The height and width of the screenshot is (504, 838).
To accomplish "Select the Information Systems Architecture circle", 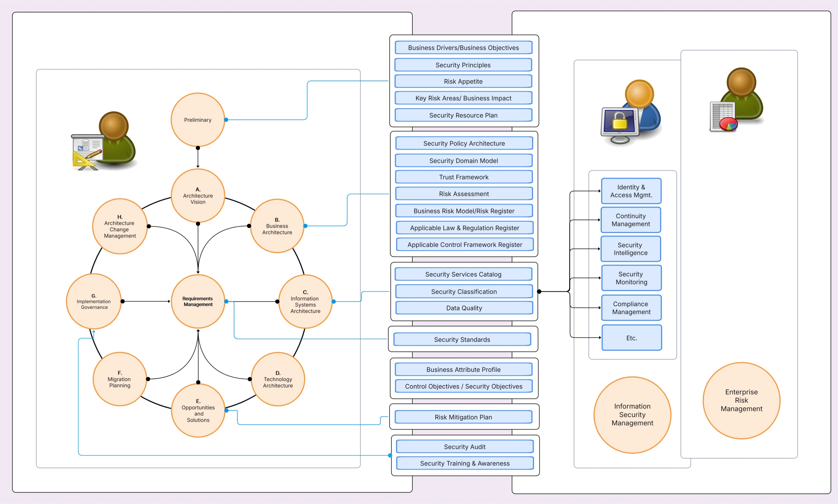I will click(305, 301).
